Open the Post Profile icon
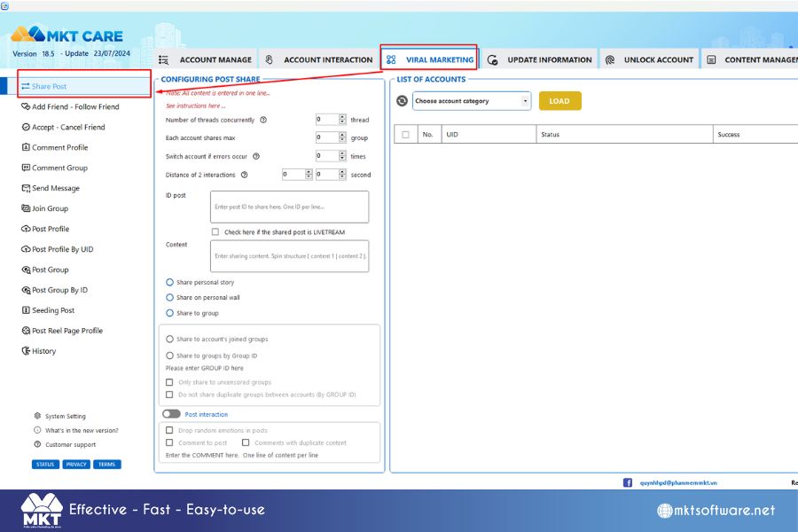The width and height of the screenshot is (798, 532). click(x=26, y=229)
